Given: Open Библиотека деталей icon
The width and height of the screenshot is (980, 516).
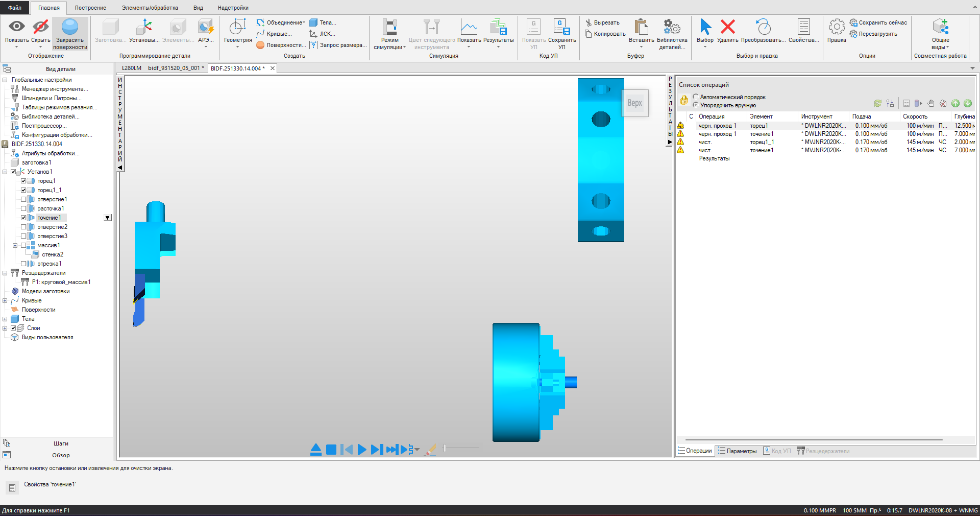Looking at the screenshot, I should coord(672,27).
